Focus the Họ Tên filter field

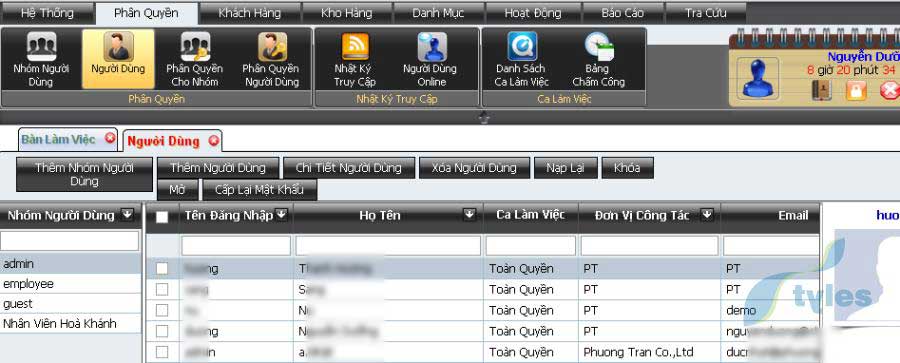pyautogui.click(x=388, y=246)
